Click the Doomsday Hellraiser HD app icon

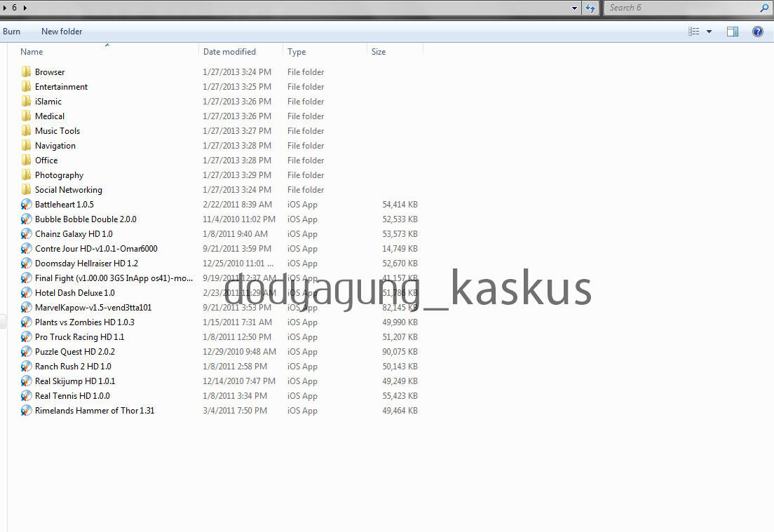26,264
